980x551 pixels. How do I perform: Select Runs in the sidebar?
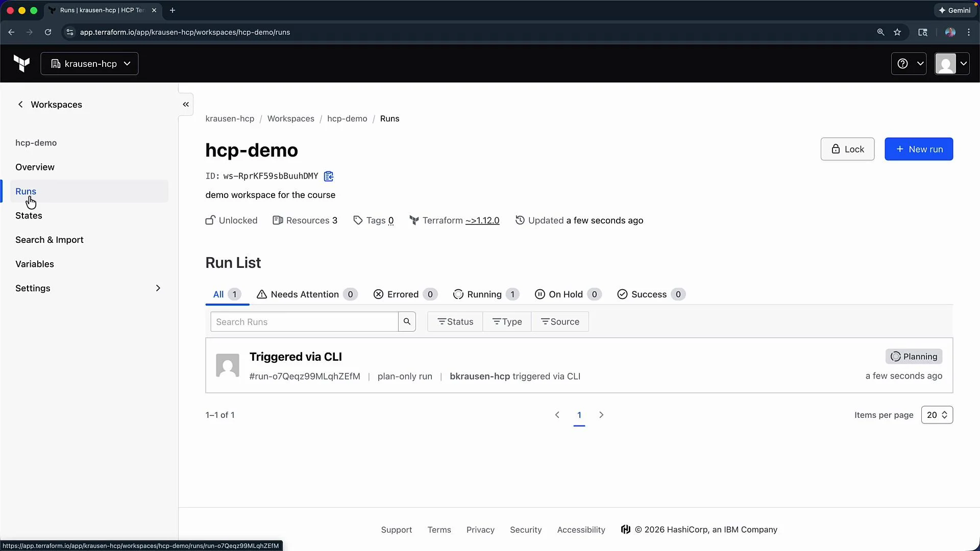pos(89,191)
